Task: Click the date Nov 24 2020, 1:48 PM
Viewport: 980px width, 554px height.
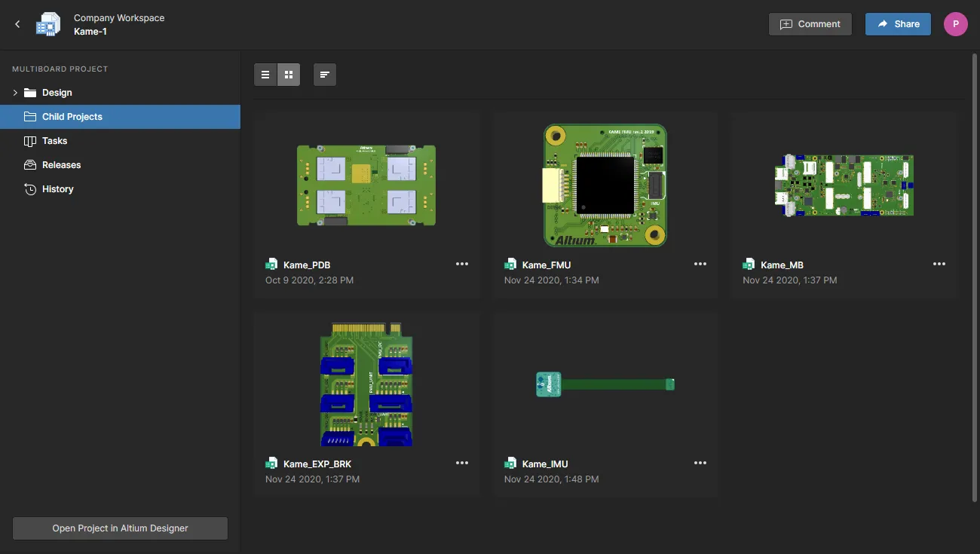Action: [x=552, y=479]
